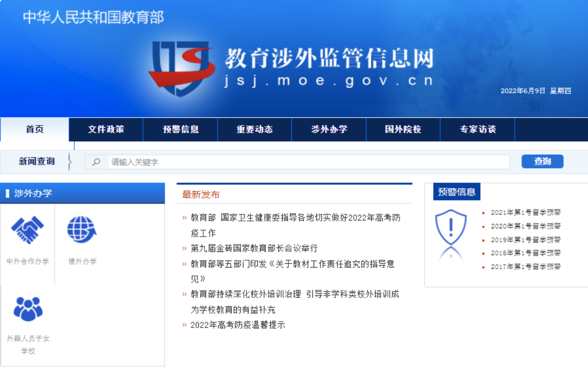Open the 第九届金砖国家教育部长会议举行 news link
This screenshot has height=373, width=588.
pos(254,248)
